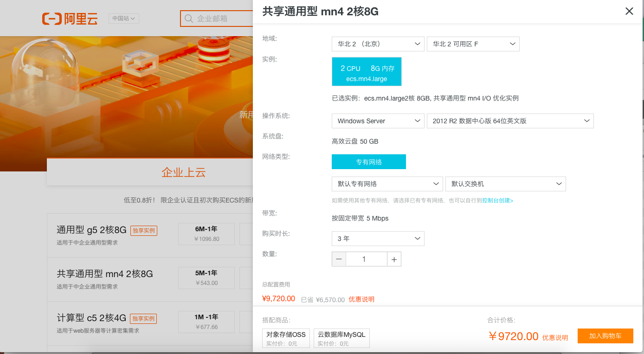Select the 6M-1年 ¥1096.80 option
Viewport: 644px width, 354px height.
tap(206, 234)
